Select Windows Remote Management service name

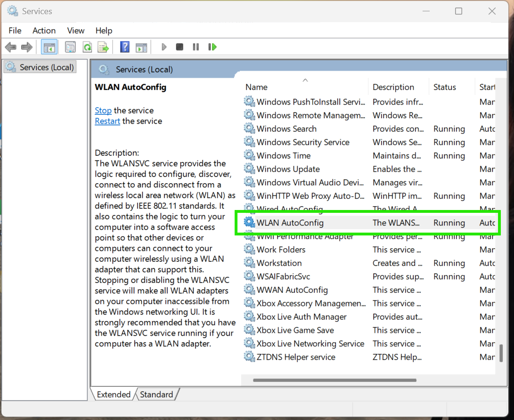pos(310,115)
